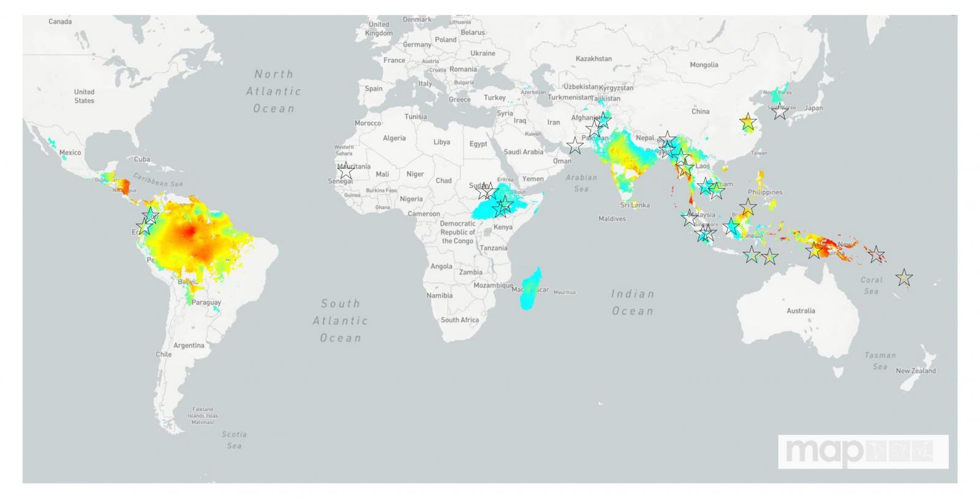Select the northern star in Colombia
The height and width of the screenshot is (503, 980).
tap(151, 215)
